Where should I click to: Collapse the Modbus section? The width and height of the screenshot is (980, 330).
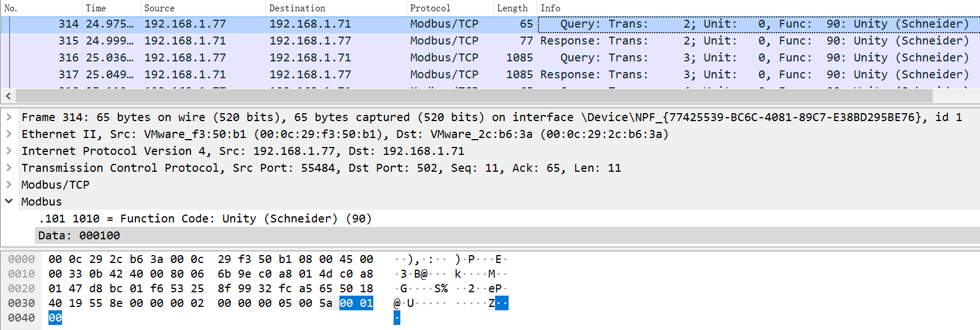[x=9, y=201]
